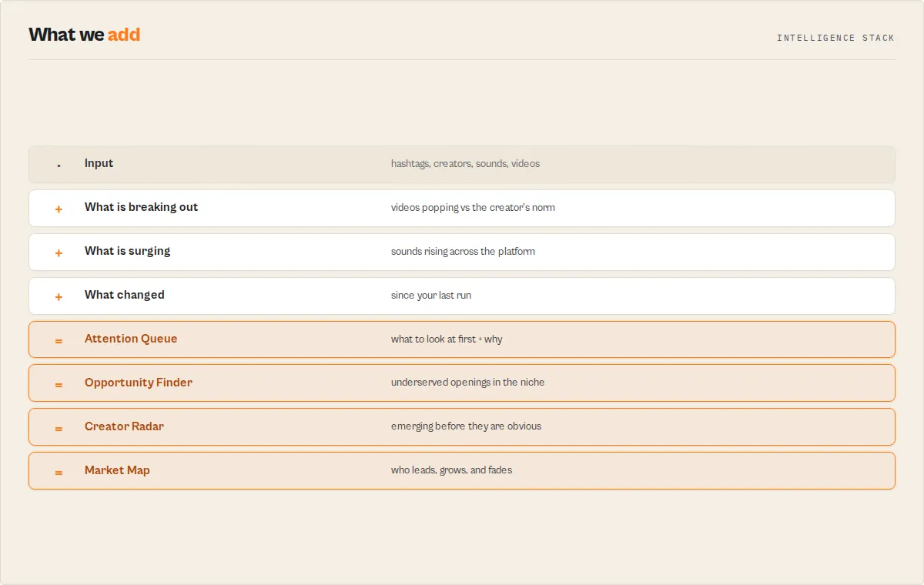
Task: Click the equals icon beside Market Map
Action: 59,473
